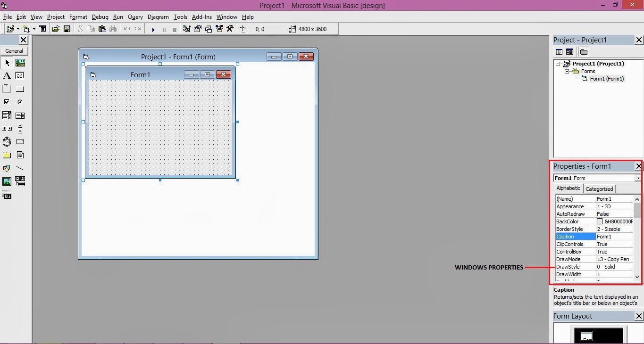Select the Timer control in the toolbox

click(x=7, y=141)
